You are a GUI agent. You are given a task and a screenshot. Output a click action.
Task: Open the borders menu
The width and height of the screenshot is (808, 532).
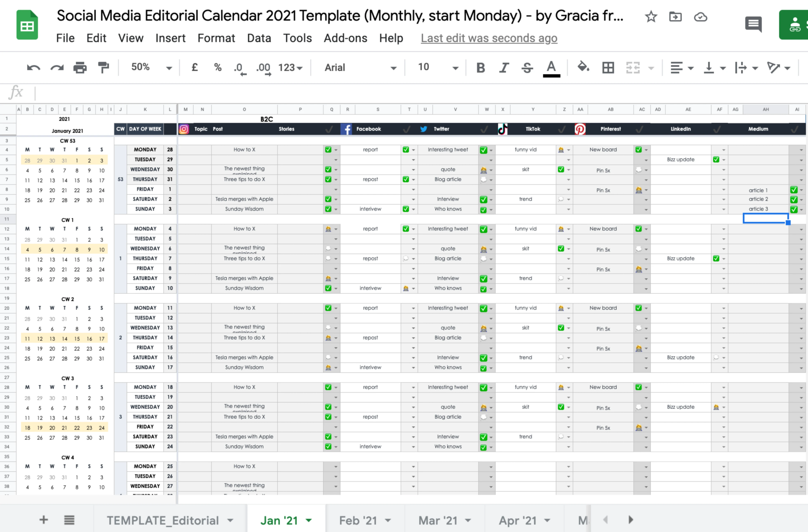point(608,67)
